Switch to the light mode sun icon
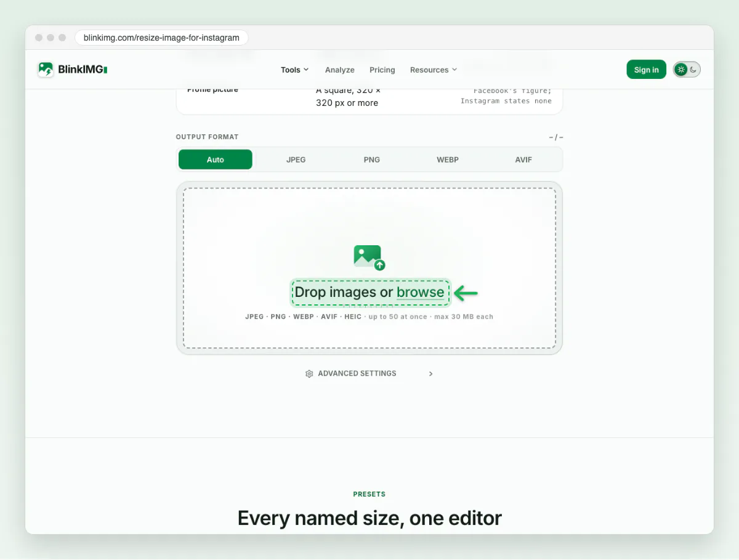Screen dimensions: 739x560 (x=680, y=70)
